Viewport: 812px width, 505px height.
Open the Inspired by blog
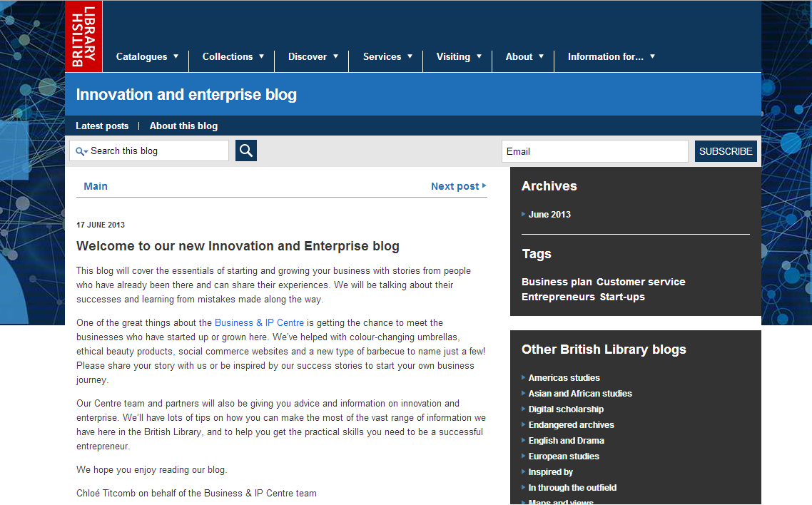[x=550, y=472]
